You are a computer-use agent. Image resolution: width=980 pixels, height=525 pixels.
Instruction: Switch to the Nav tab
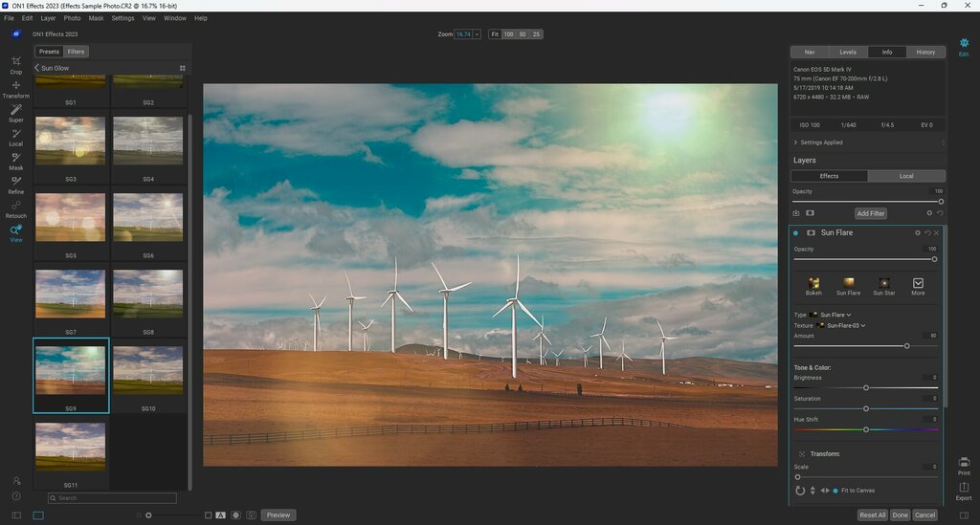point(810,52)
